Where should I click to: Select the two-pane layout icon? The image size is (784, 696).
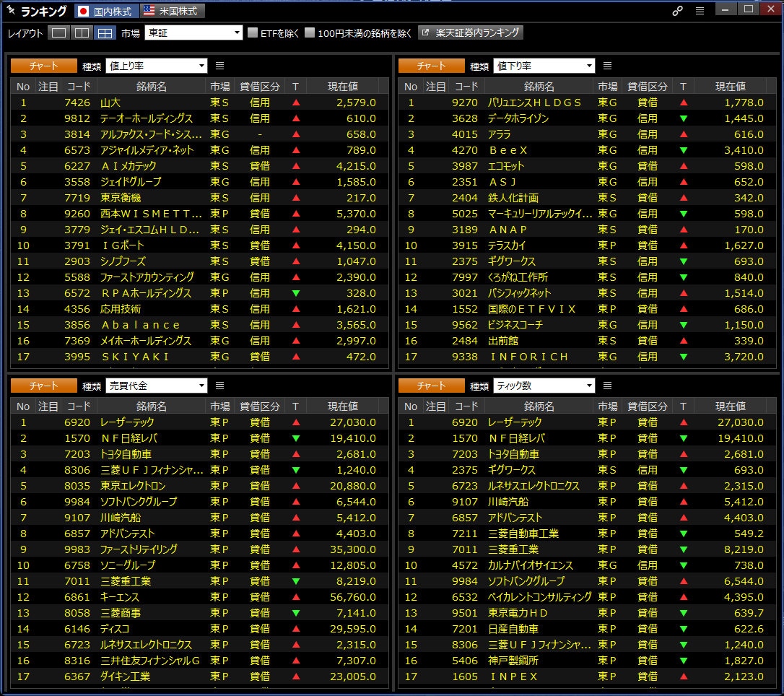[x=82, y=33]
